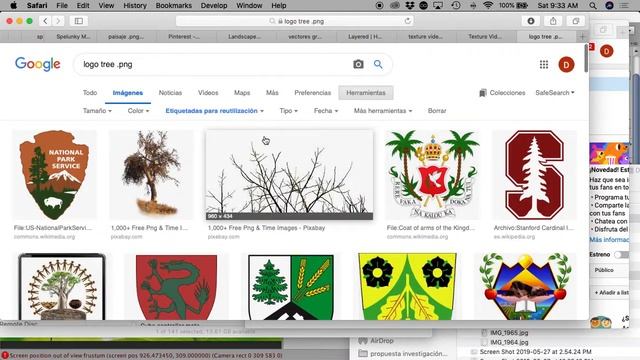Switch to the Pinterest browser tab
Viewport: 640px width, 360px height.
(x=184, y=36)
